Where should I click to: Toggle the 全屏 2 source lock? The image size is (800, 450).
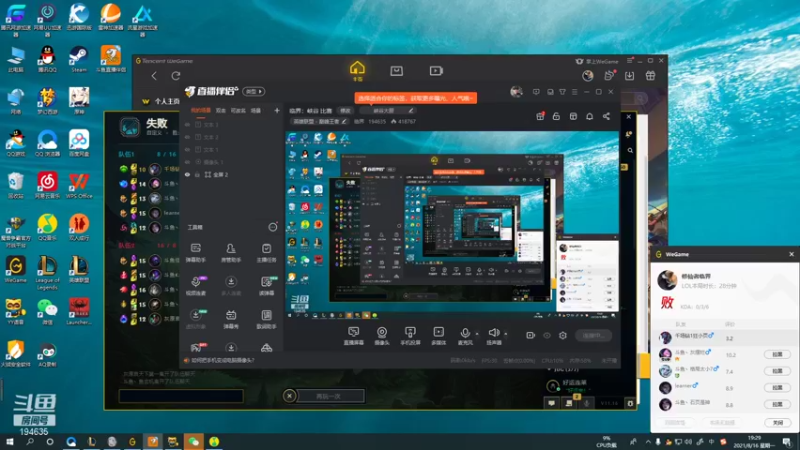[x=197, y=174]
